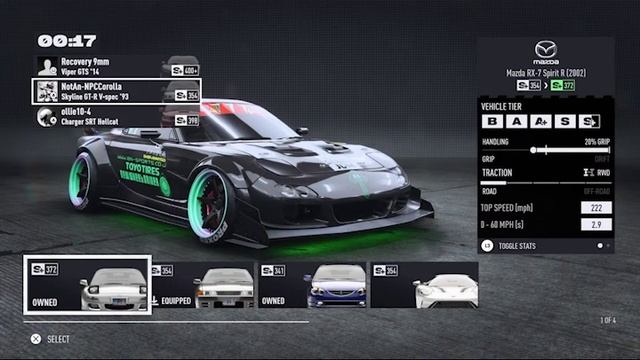The width and height of the screenshot is (640, 360).
Task: Click the RWD drivetrain icon
Action: click(589, 173)
